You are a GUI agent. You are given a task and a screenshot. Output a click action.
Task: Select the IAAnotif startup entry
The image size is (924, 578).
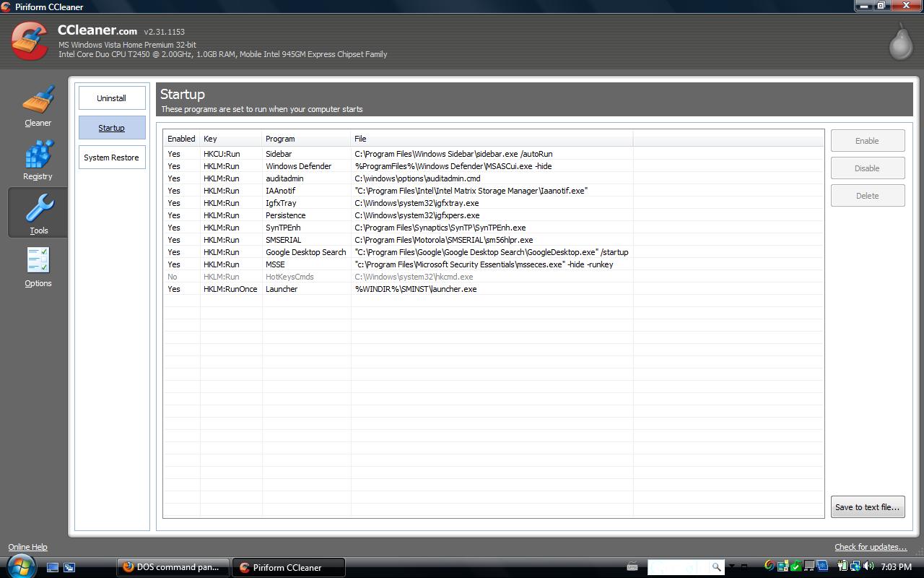pyautogui.click(x=494, y=191)
